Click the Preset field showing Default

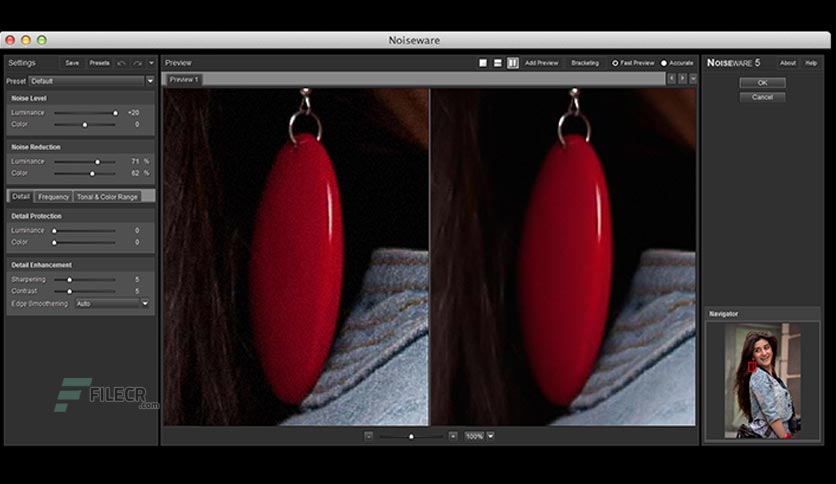(x=86, y=81)
